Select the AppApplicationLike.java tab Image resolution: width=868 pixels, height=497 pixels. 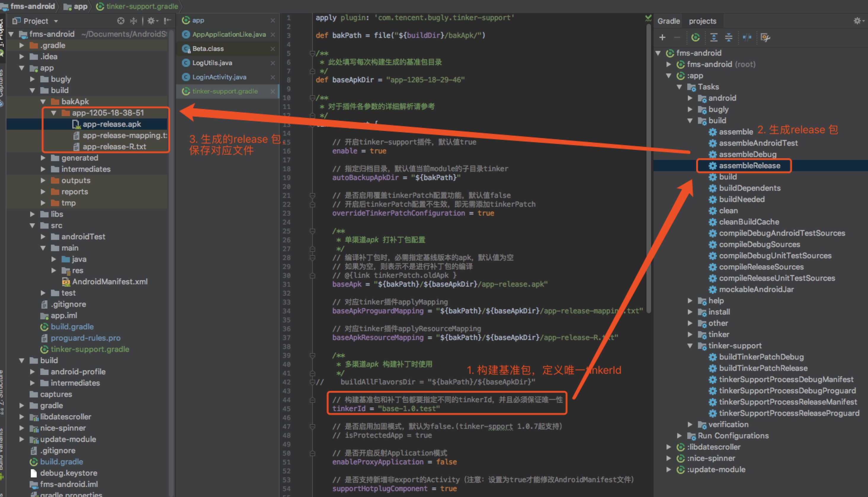click(x=229, y=34)
